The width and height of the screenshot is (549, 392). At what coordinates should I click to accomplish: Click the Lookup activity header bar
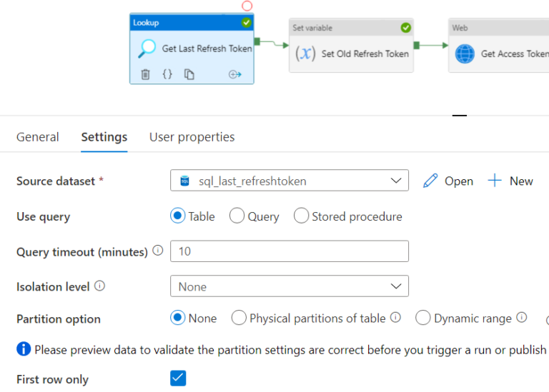[192, 23]
